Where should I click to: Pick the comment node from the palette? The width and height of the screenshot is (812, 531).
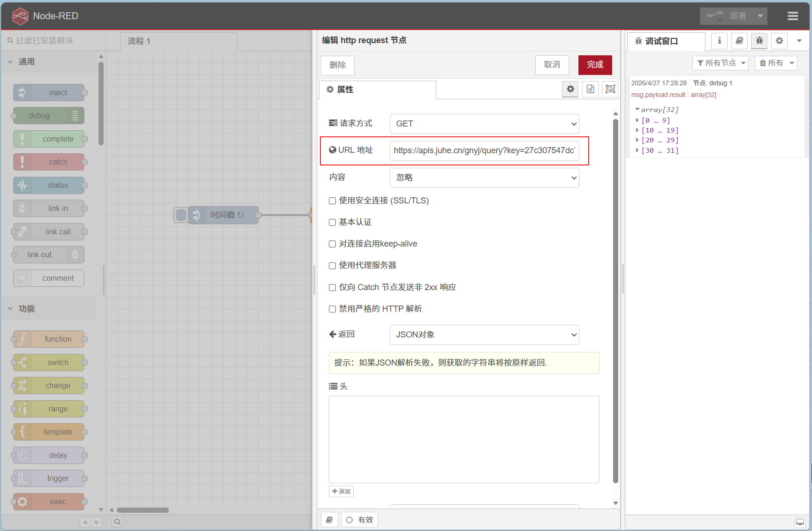click(49, 278)
